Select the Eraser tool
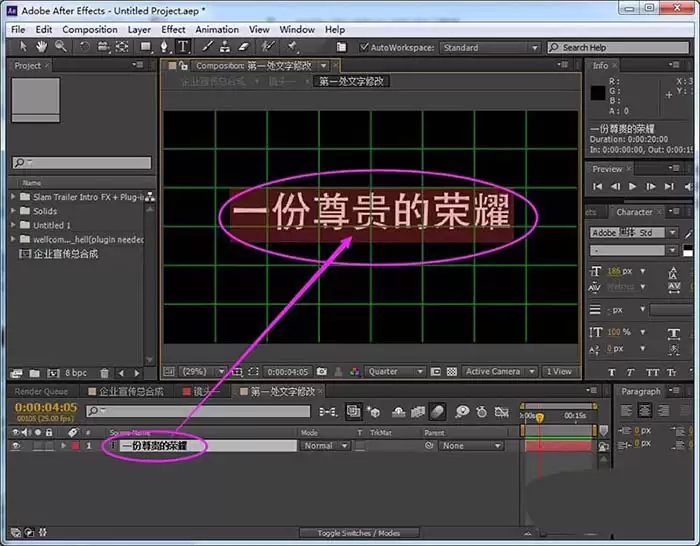Image resolution: width=700 pixels, height=546 pixels. click(x=243, y=46)
